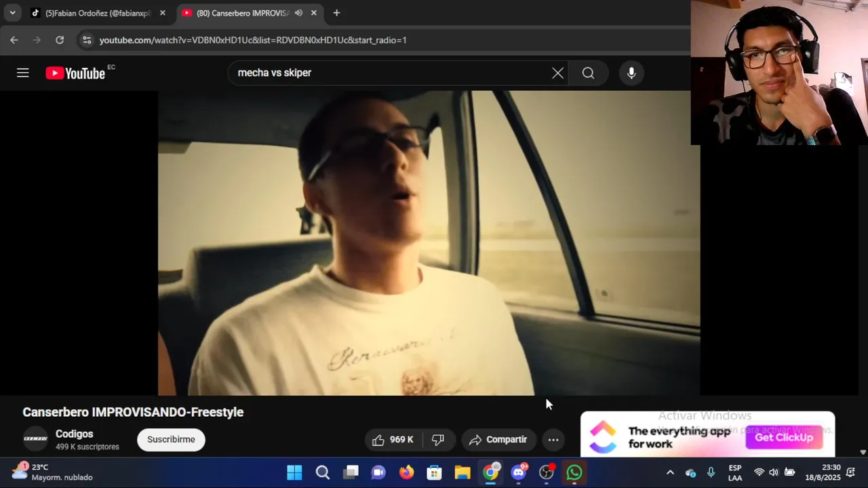Select the Canserbero IMPROVISANDO YouTube tab

[x=242, y=13]
